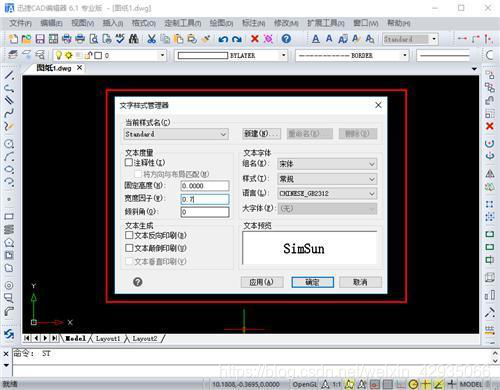Close the text style manager dialog

pyautogui.click(x=378, y=105)
